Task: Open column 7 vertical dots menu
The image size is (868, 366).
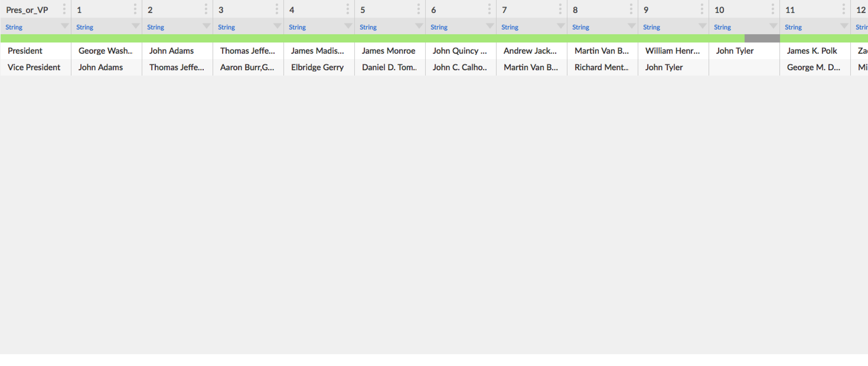Action: pos(560,9)
